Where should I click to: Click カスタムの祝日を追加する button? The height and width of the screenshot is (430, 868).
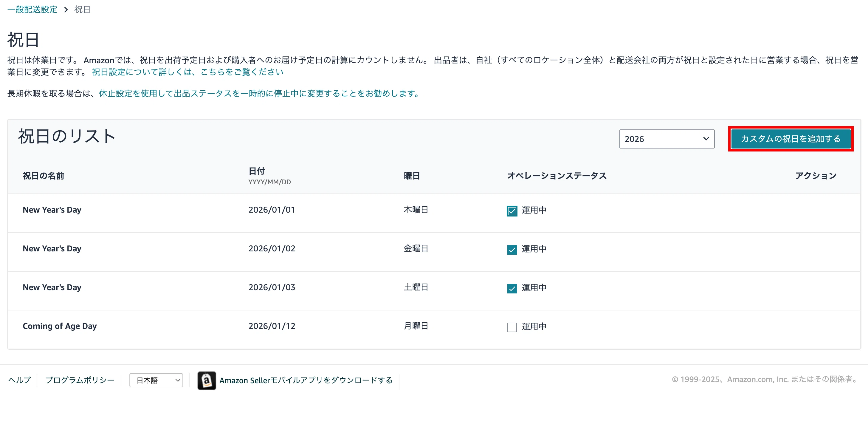pyautogui.click(x=790, y=139)
